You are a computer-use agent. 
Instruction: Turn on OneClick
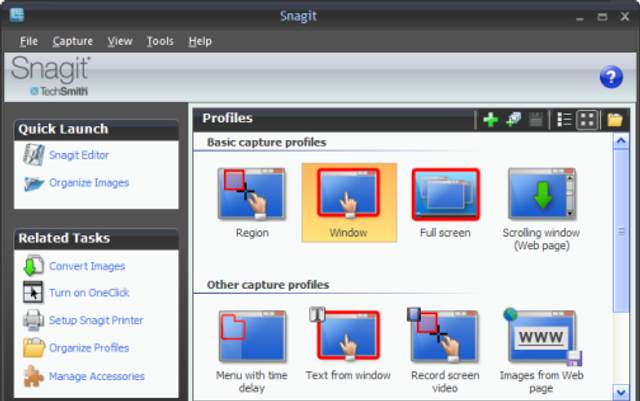click(x=89, y=293)
